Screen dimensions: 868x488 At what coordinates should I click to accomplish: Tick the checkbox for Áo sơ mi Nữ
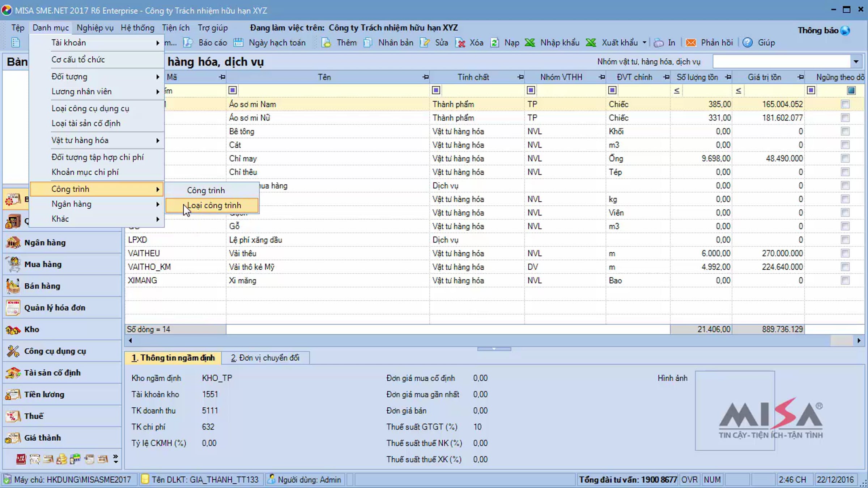(845, 118)
